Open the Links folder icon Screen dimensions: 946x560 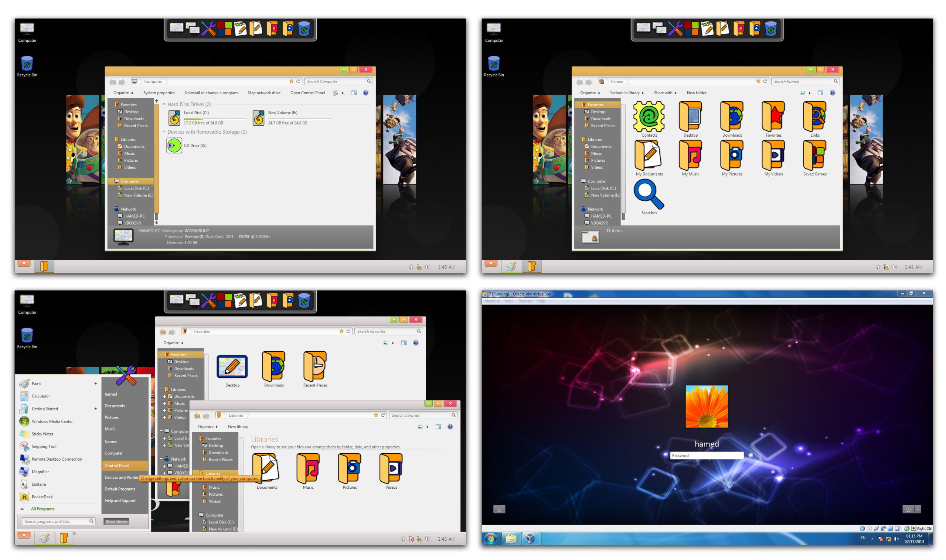(815, 116)
